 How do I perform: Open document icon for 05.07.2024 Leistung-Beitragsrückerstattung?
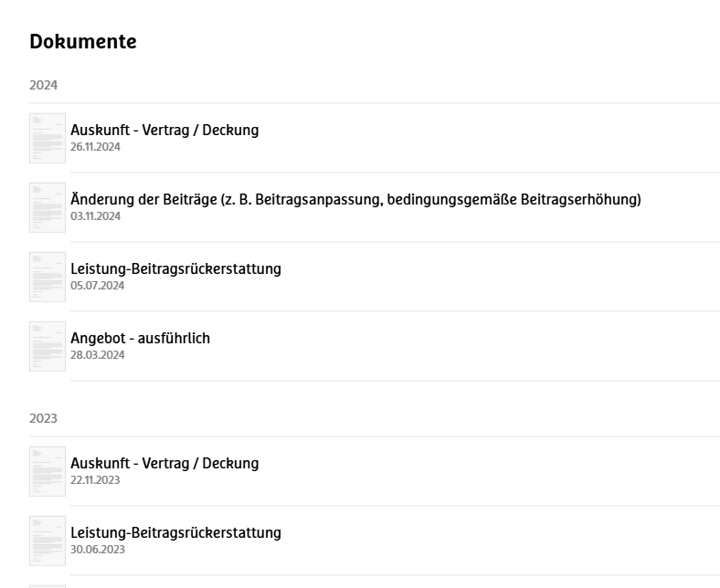48,277
